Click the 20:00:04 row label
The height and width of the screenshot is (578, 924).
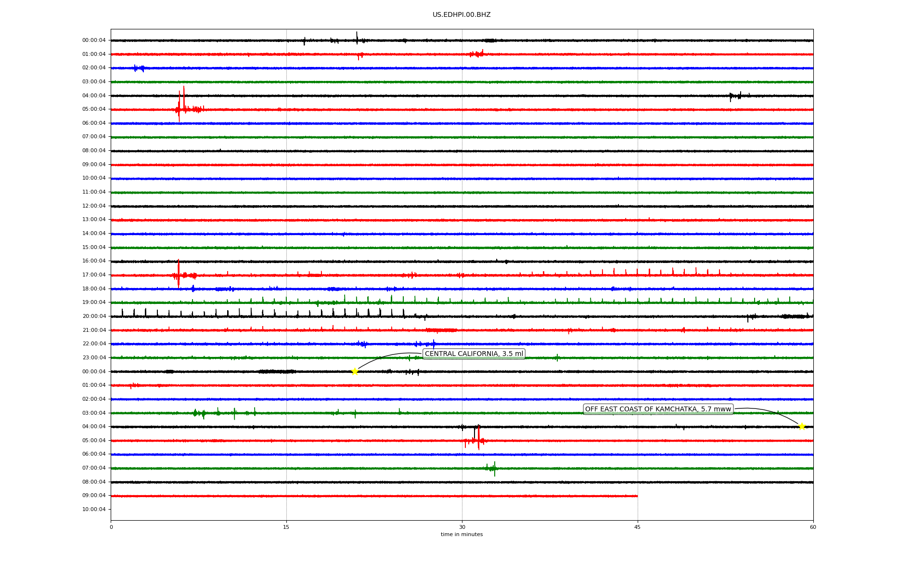[94, 316]
